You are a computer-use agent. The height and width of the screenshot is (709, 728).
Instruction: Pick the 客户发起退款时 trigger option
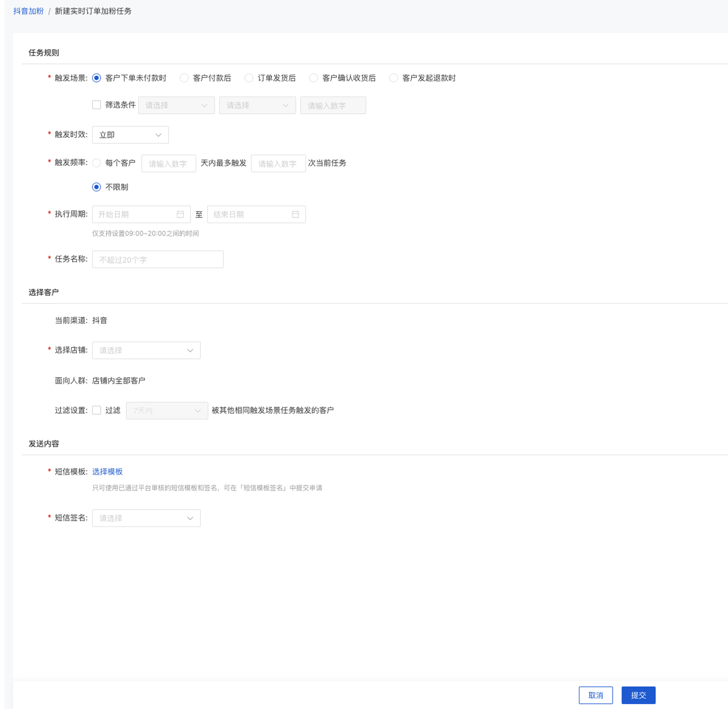click(394, 78)
